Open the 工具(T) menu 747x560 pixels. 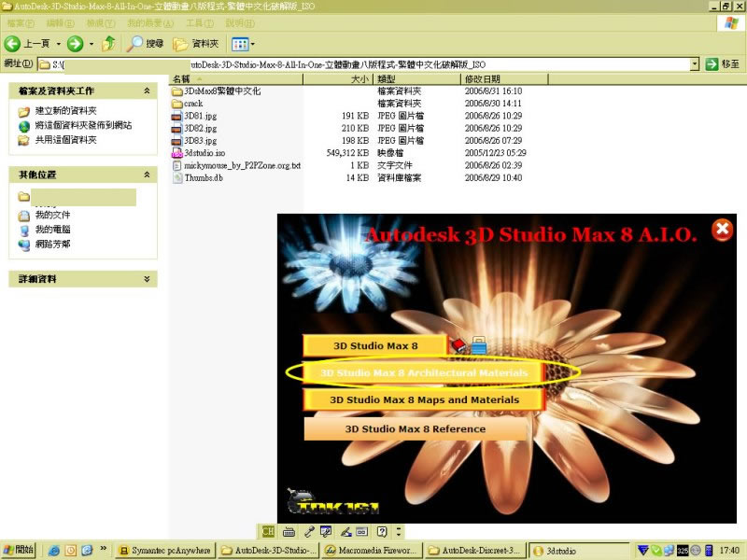pyautogui.click(x=200, y=23)
